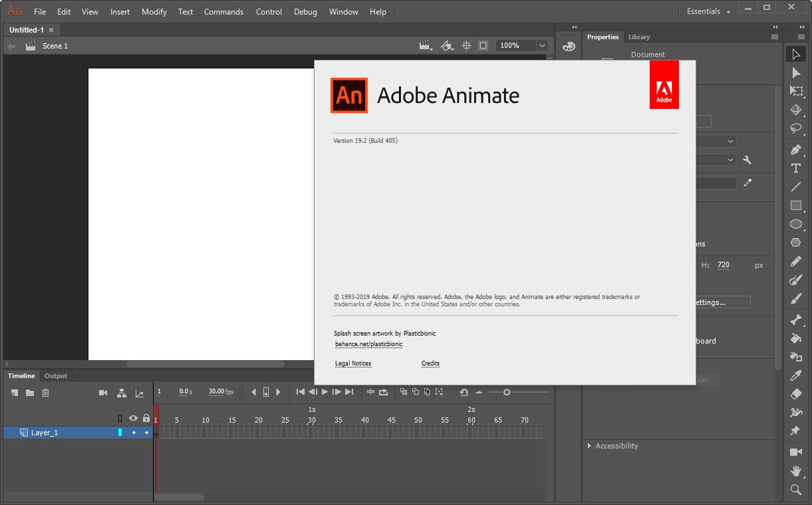This screenshot has width=812, height=505.
Task: Toggle the timeline camera layer
Action: [x=103, y=393]
